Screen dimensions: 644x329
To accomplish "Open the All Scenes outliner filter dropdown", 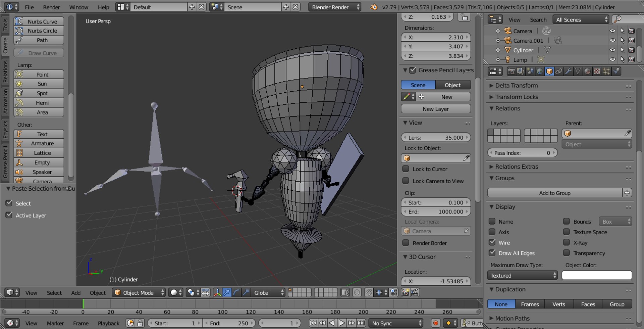I will click(x=581, y=19).
